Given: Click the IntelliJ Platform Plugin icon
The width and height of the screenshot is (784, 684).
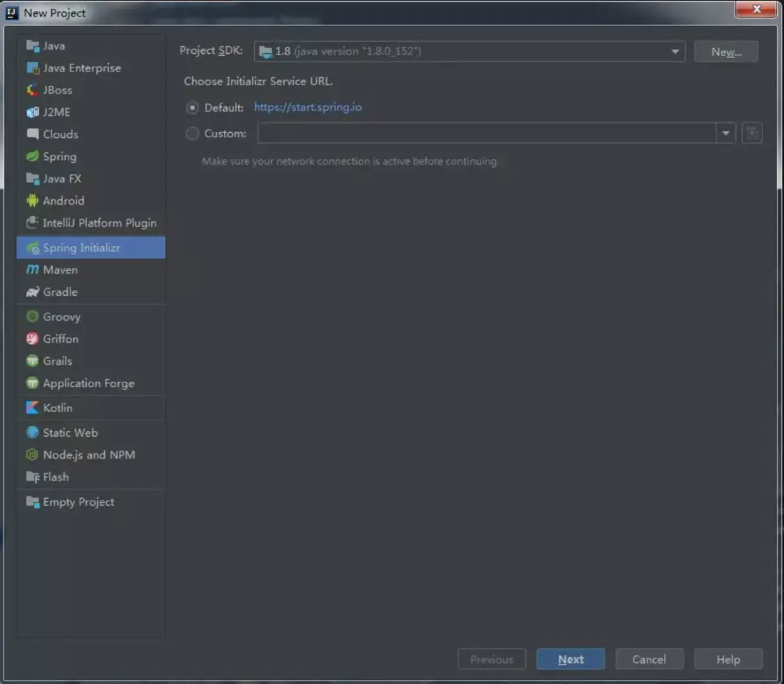Looking at the screenshot, I should [32, 223].
